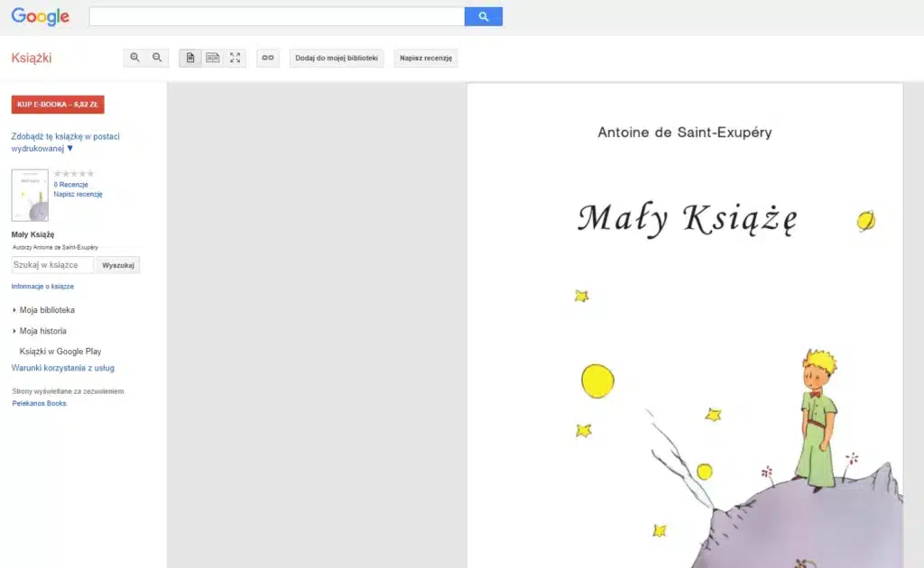Click the Napisz recenzję toolbar button

426,58
